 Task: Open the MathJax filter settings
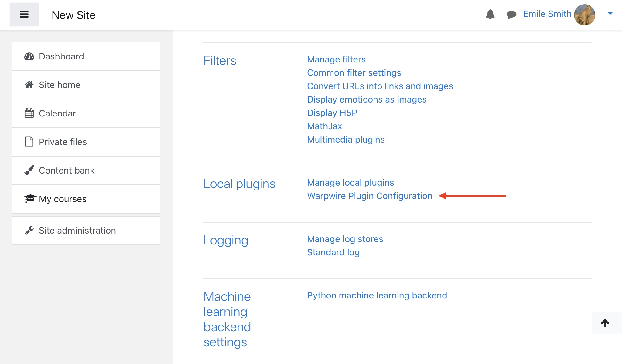click(x=324, y=126)
